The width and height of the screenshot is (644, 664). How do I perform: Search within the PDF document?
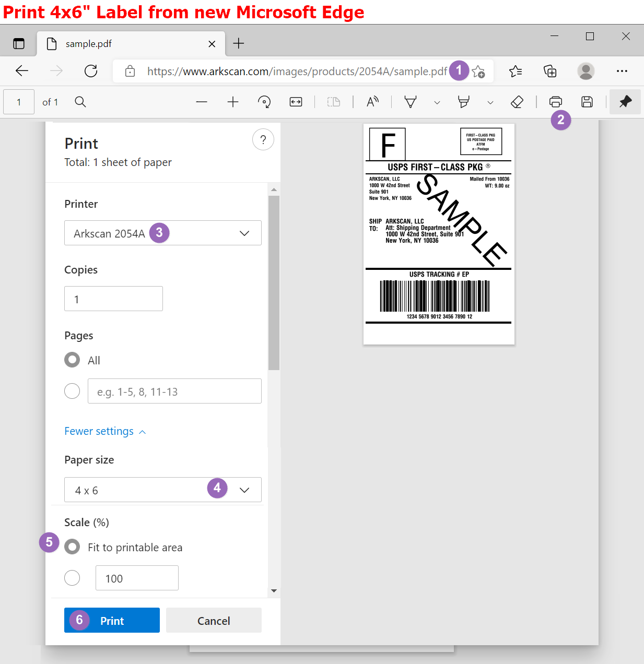tap(80, 102)
